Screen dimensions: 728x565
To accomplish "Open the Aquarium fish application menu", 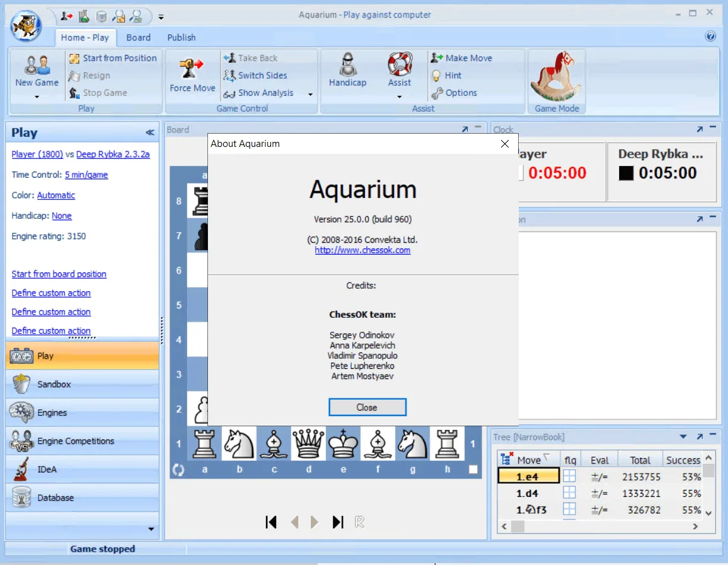I will [x=26, y=26].
